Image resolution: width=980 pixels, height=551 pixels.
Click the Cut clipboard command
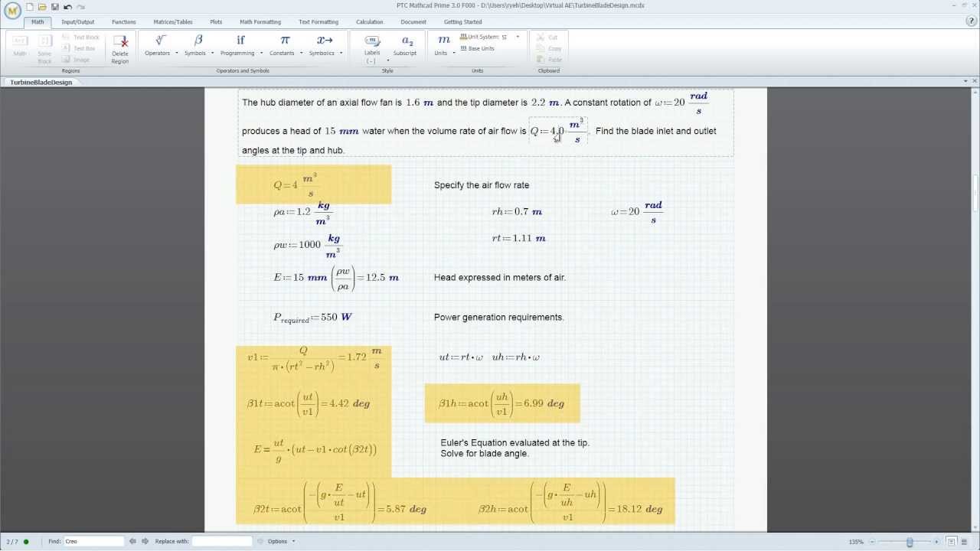pos(547,37)
